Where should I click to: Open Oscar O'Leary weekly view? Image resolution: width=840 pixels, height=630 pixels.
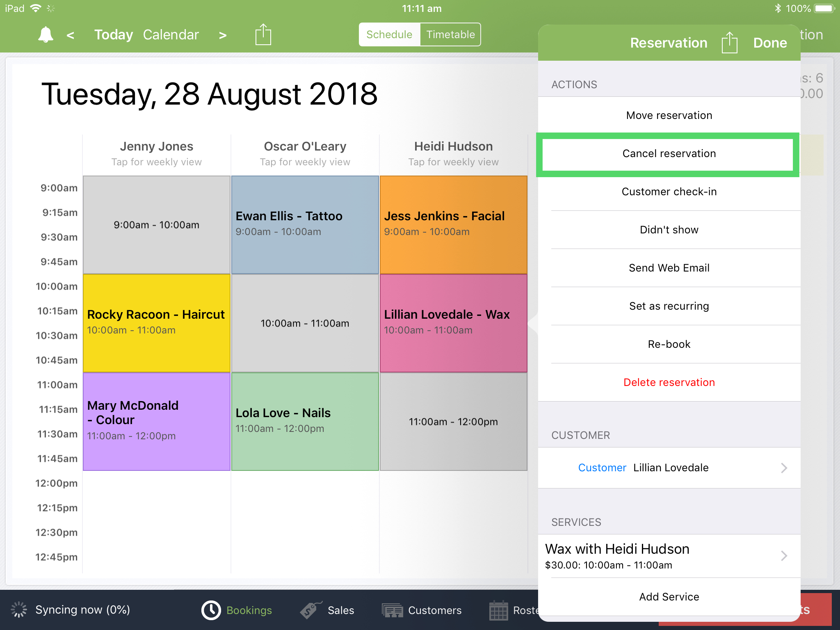[x=305, y=154]
